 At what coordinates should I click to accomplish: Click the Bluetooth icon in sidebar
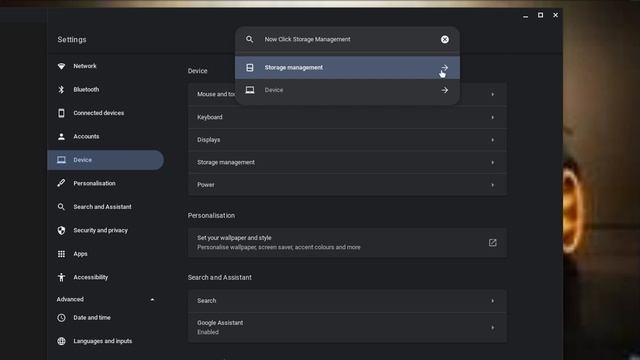click(61, 89)
